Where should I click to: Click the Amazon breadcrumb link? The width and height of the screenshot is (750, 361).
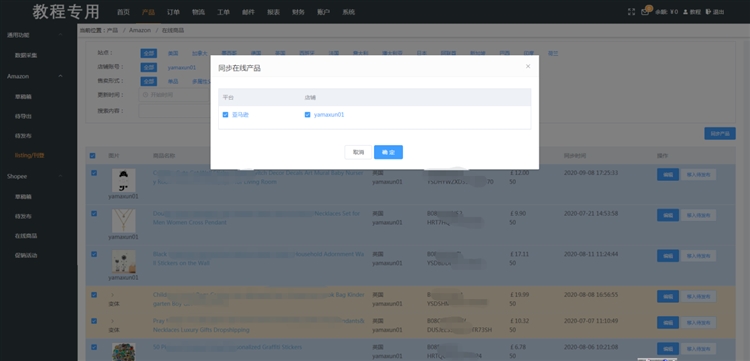point(140,30)
